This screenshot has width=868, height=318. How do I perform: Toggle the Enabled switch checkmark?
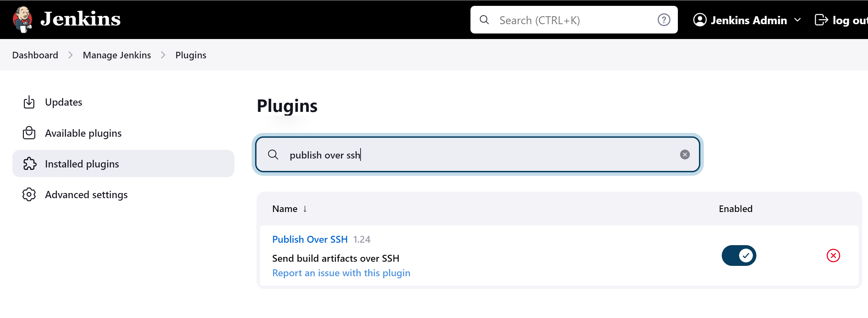(x=745, y=255)
